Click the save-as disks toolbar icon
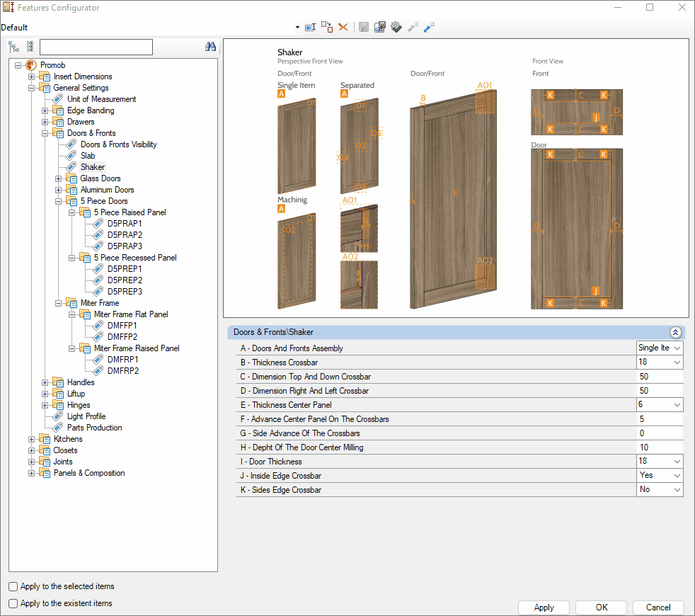Screen dimensions: 695x616 [x=380, y=28]
